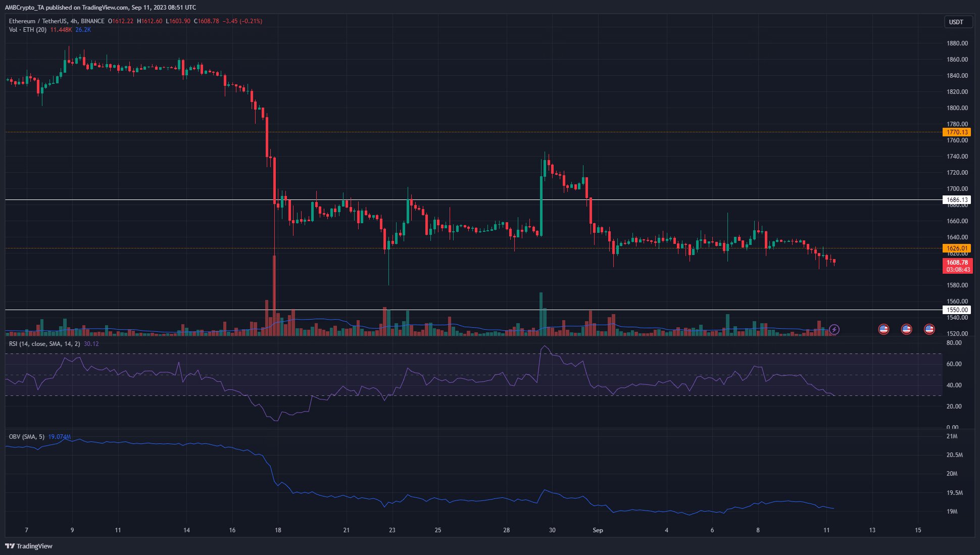Image resolution: width=980 pixels, height=555 pixels.
Task: Click the red current price 1608.78 label
Action: coord(957,266)
